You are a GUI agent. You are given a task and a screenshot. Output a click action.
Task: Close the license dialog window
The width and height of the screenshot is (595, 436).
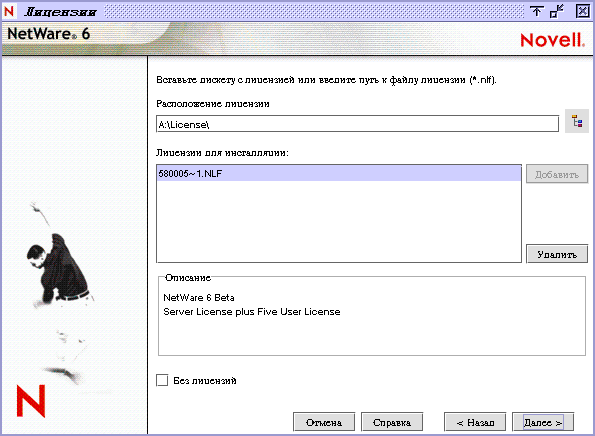582,11
